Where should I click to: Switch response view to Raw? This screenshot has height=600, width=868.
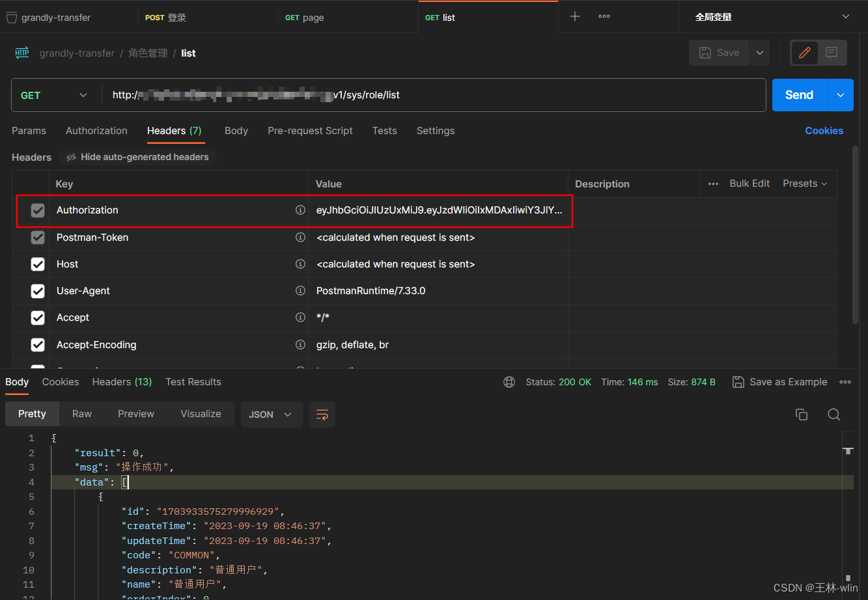82,414
